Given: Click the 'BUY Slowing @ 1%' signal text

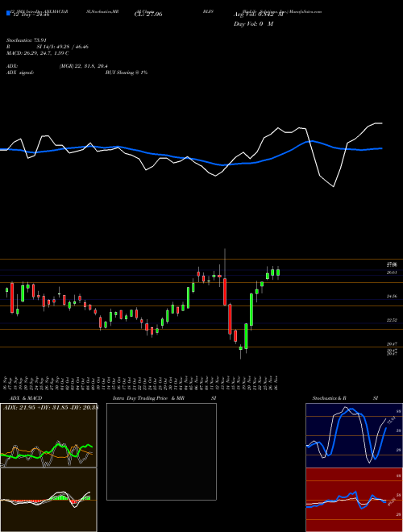Looking at the screenshot, I should (x=127, y=73).
